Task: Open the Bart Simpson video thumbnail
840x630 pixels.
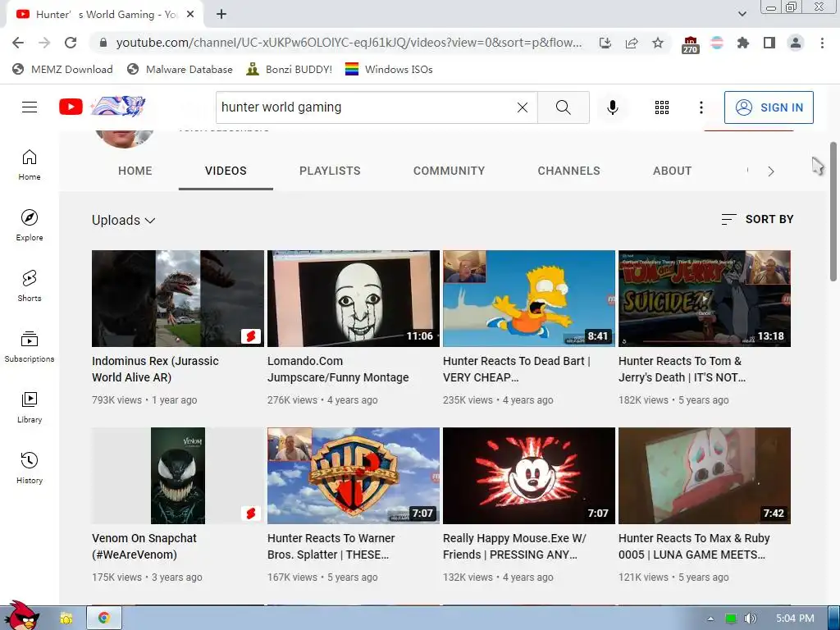Action: pyautogui.click(x=529, y=299)
